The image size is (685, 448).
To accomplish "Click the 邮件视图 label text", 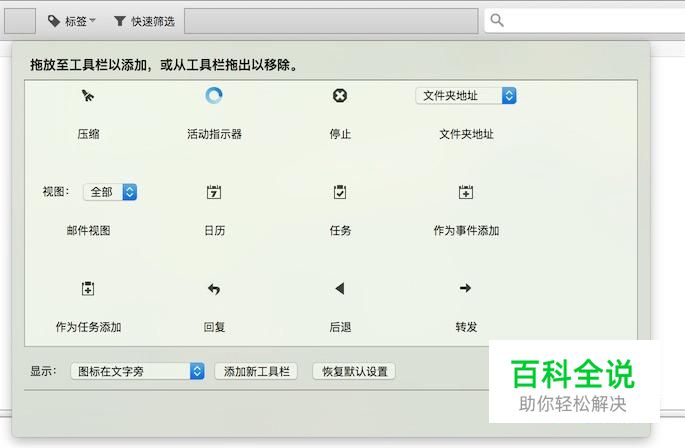I will click(x=88, y=230).
